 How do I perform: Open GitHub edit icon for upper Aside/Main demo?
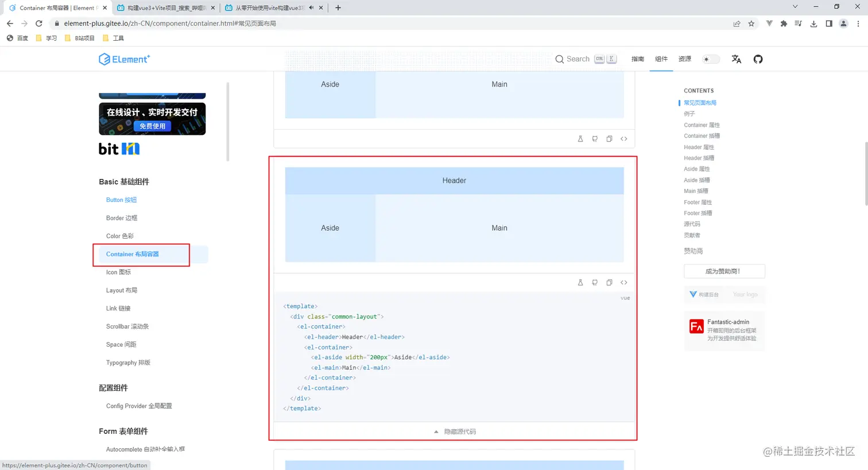[x=595, y=139]
